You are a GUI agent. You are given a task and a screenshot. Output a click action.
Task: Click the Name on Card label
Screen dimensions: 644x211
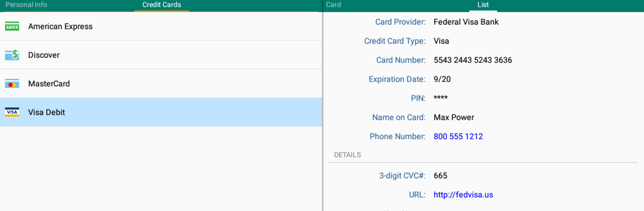coord(399,117)
